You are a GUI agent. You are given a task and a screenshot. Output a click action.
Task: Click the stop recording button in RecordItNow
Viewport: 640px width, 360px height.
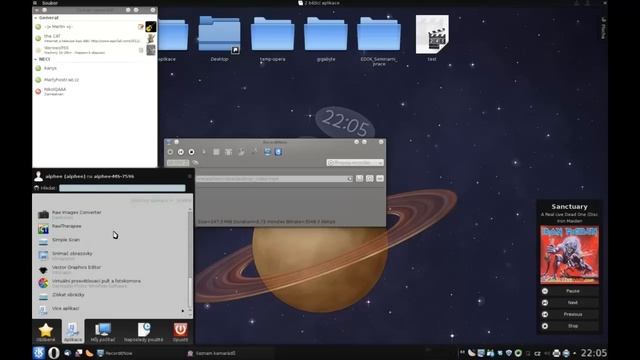pyautogui.click(x=191, y=152)
